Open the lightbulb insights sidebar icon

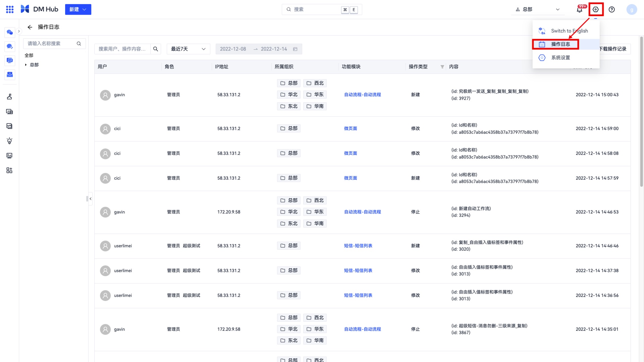[9, 141]
